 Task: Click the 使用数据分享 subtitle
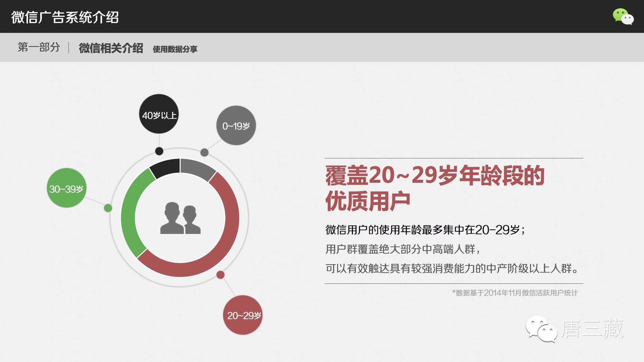pos(175,49)
